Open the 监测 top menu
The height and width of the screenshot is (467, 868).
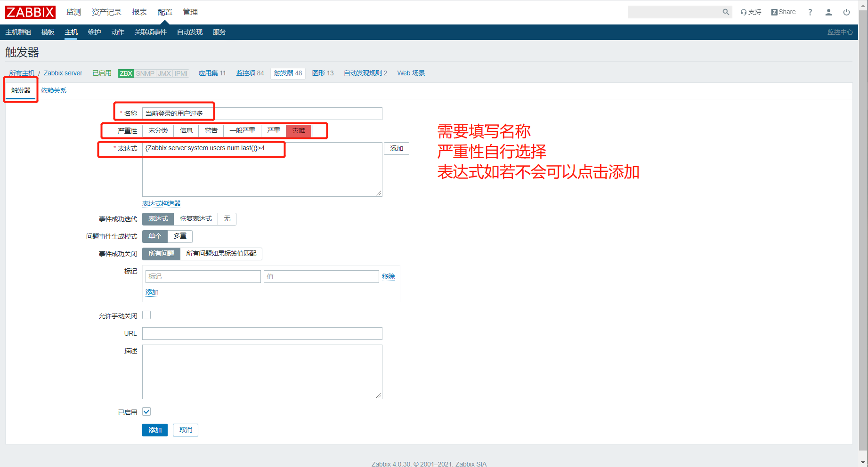pos(73,12)
